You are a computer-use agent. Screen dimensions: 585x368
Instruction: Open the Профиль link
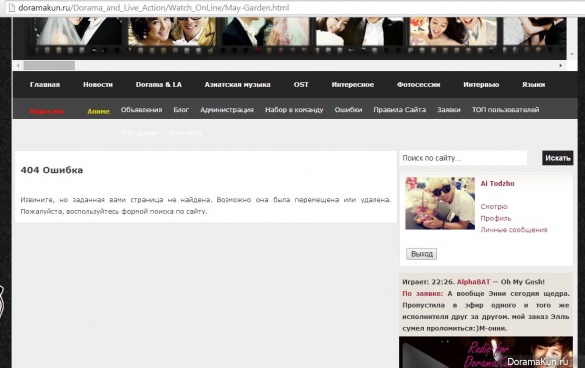[x=495, y=218]
